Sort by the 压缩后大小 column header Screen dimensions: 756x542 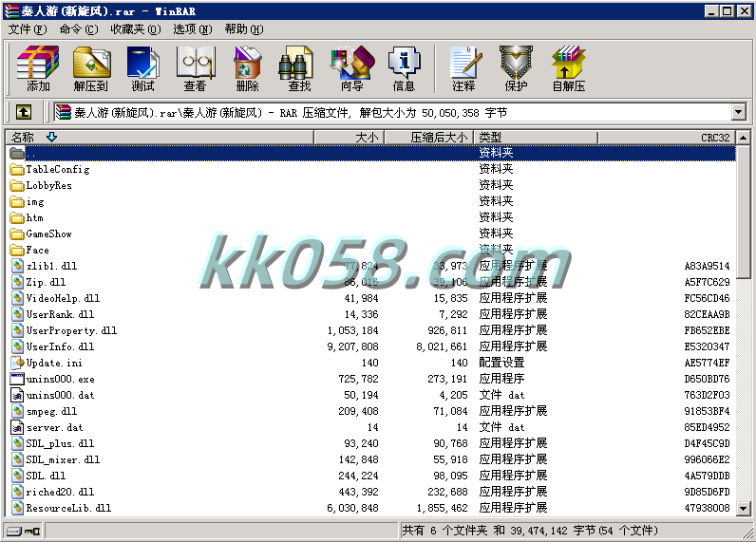pyautogui.click(x=428, y=138)
